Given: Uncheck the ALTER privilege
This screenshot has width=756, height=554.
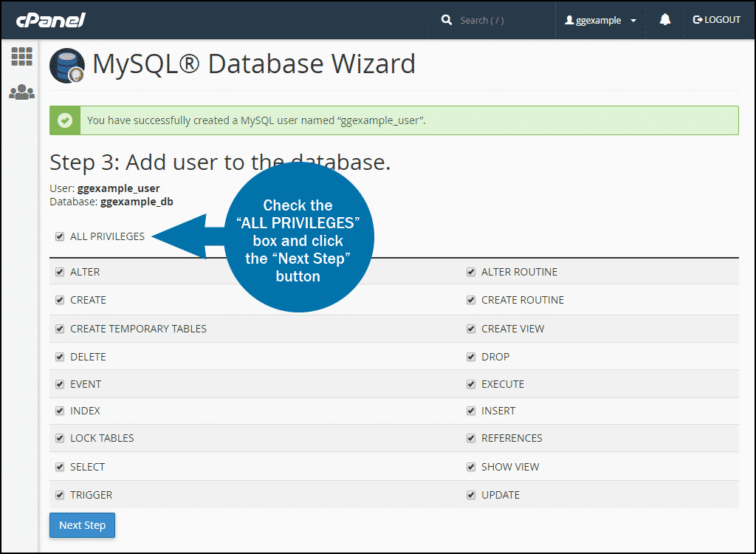Looking at the screenshot, I should [60, 272].
